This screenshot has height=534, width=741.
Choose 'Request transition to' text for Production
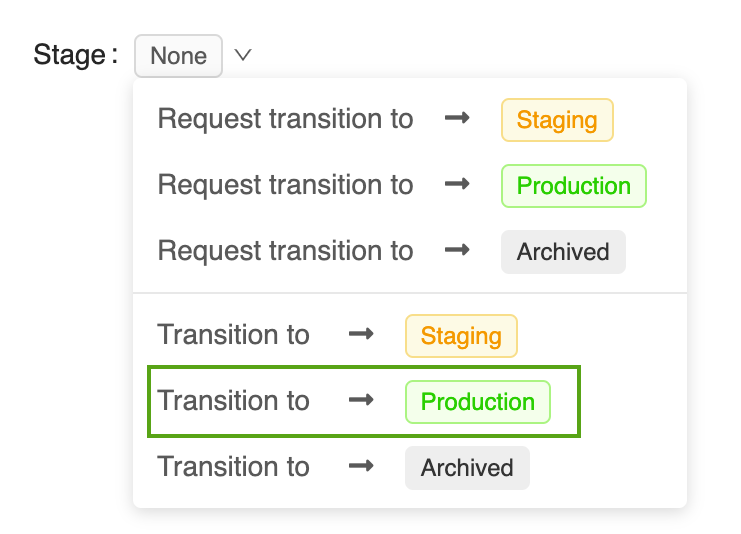285,185
